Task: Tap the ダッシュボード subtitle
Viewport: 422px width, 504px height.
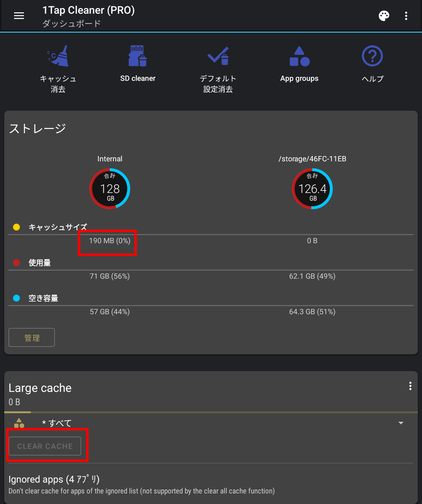Action: (72, 23)
